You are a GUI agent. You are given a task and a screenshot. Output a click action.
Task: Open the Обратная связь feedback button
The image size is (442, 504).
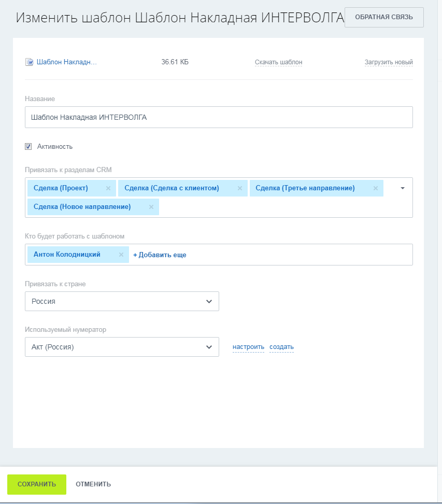click(x=384, y=17)
